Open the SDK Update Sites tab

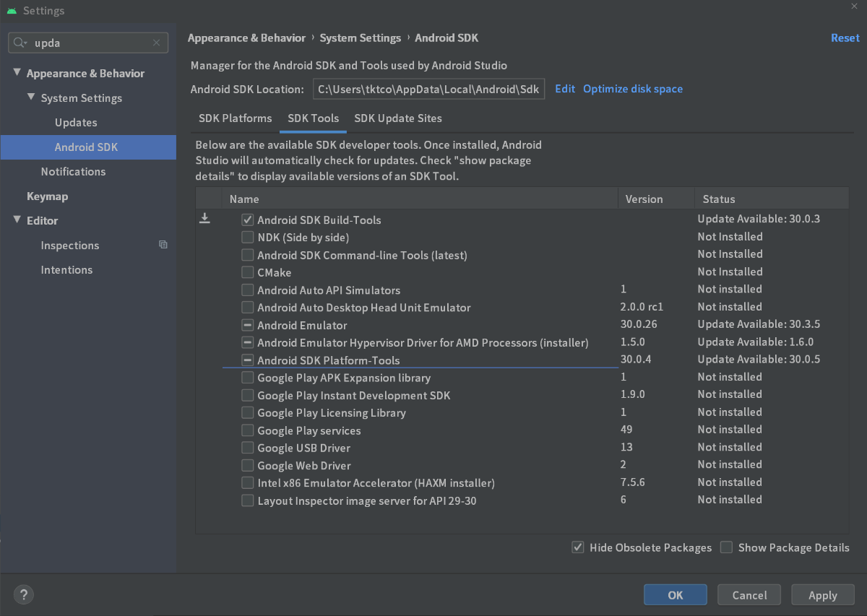[397, 118]
